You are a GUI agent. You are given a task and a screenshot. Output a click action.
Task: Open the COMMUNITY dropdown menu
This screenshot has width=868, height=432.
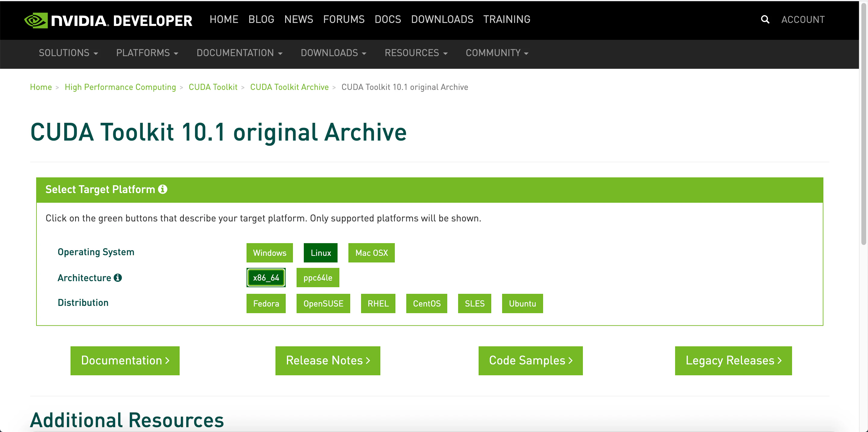497,53
